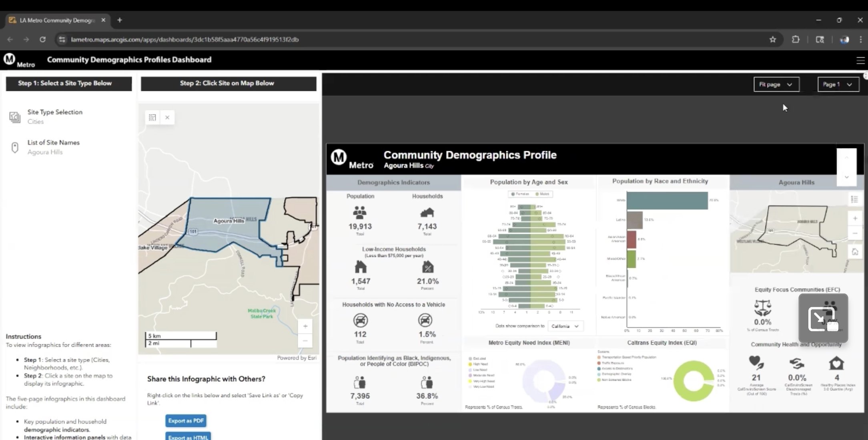
Task: Open the Page 1 selector dropdown
Action: pos(838,84)
